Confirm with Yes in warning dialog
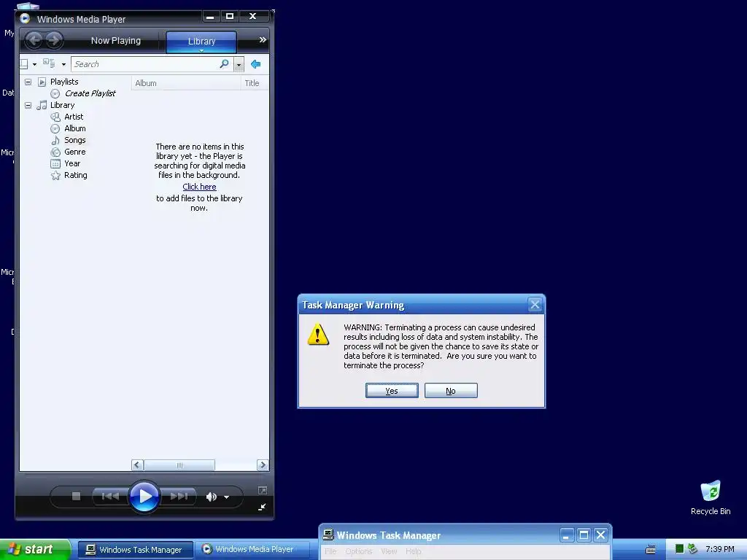Image resolution: width=747 pixels, height=560 pixels. (x=392, y=391)
